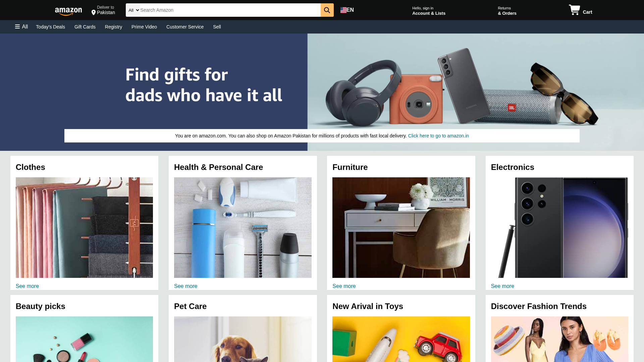Click the Amazon logo
Screen dimensions: 644x362
pos(68,11)
